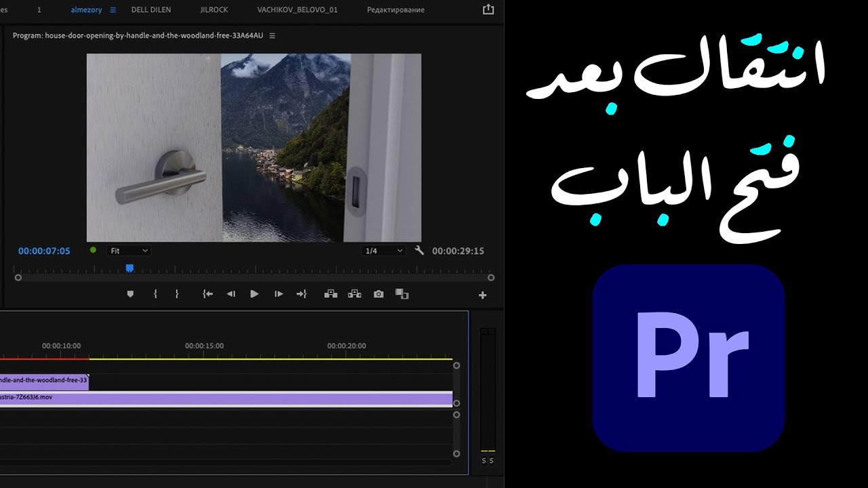This screenshot has height=488, width=868.
Task: Step back one frame
Action: pos(231,294)
